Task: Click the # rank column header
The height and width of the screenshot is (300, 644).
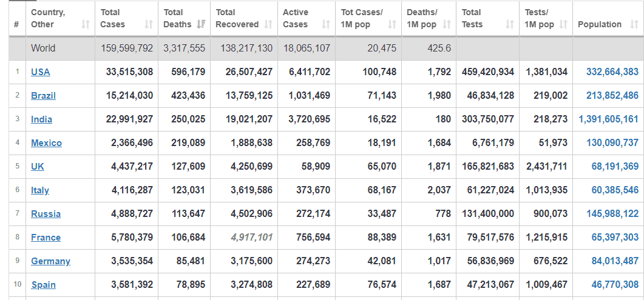Action: pos(17,25)
